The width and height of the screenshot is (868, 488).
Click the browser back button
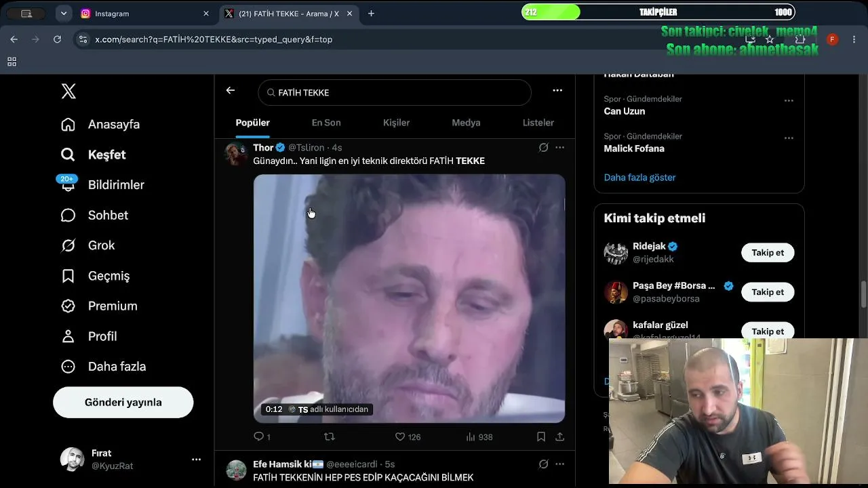14,39
